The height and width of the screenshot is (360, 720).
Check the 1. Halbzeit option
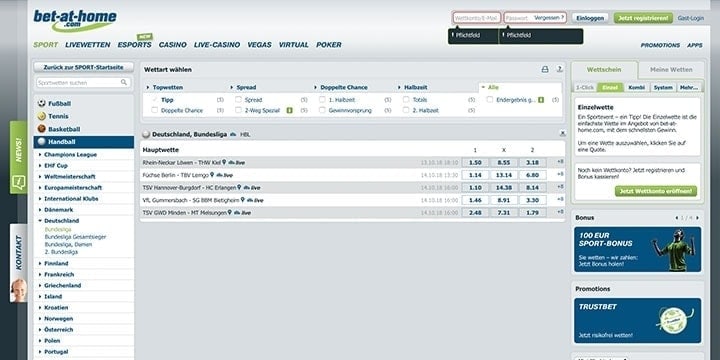coord(322,100)
